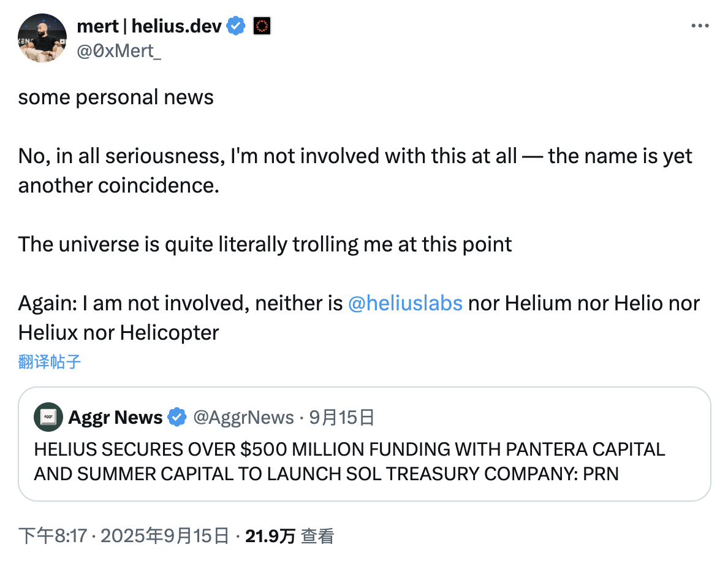Click the 翻译帖子 translate link
The image size is (728, 563).
(x=49, y=362)
